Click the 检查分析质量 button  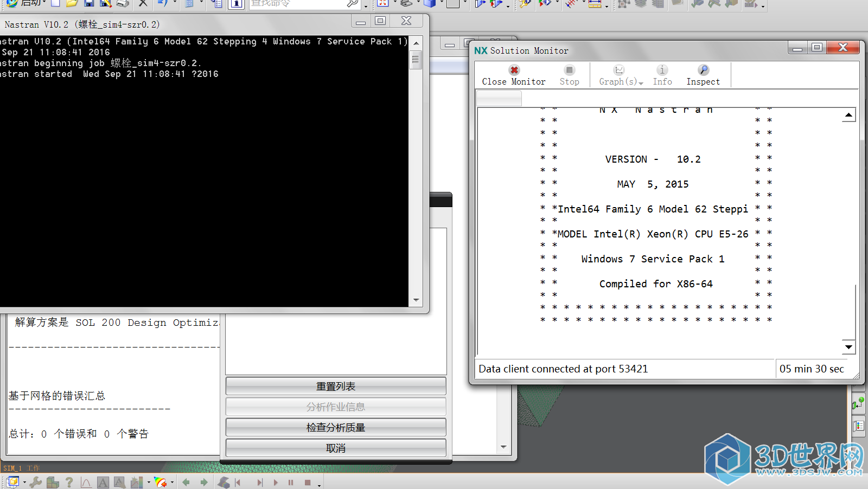(336, 427)
